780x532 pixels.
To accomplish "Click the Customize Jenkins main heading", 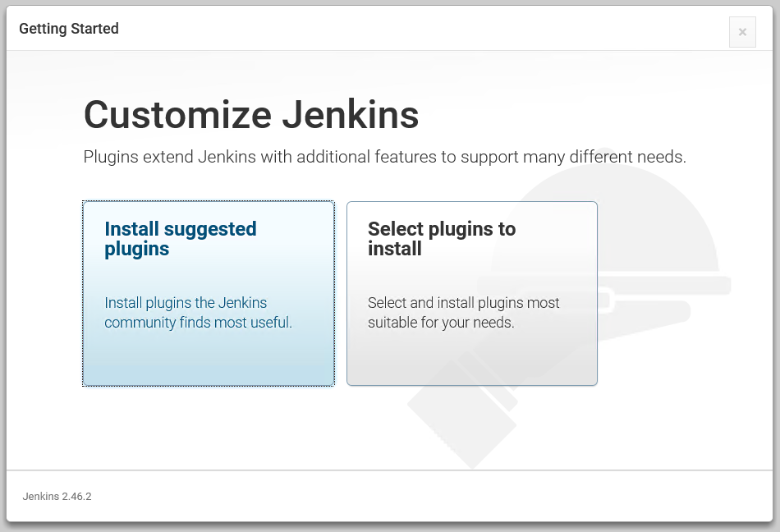I will pos(251,114).
